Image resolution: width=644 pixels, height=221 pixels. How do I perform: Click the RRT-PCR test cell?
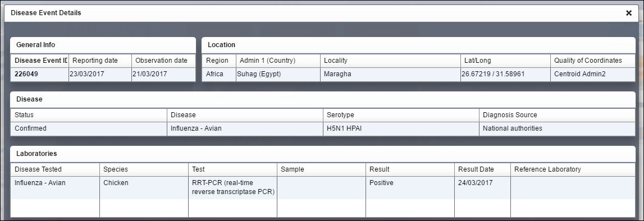[x=232, y=188]
